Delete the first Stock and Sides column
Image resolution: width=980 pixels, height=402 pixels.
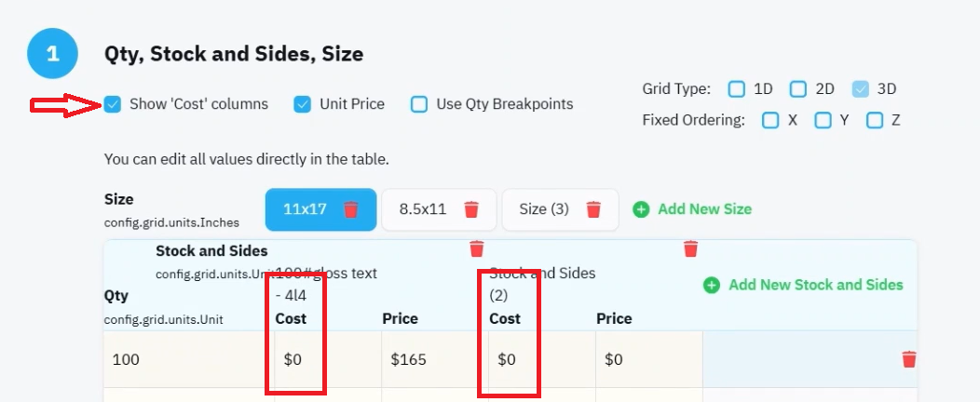477,248
